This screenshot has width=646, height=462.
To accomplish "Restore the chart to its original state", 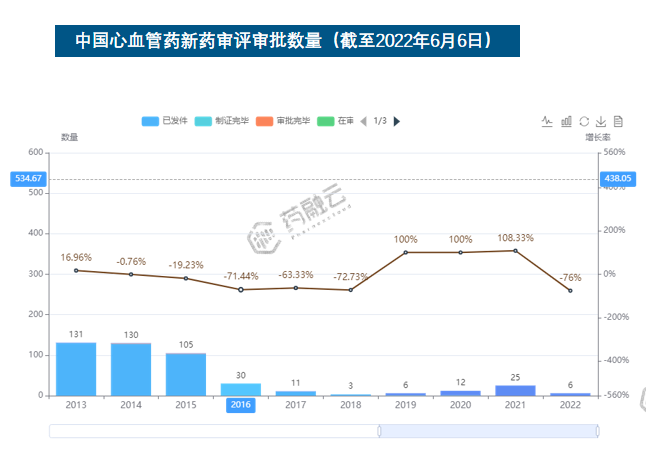I will coord(584,121).
